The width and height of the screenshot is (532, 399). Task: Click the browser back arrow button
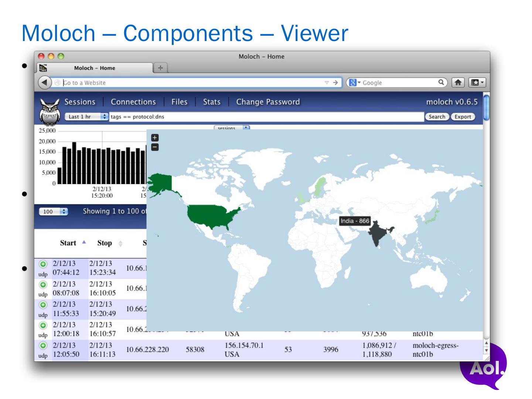45,83
